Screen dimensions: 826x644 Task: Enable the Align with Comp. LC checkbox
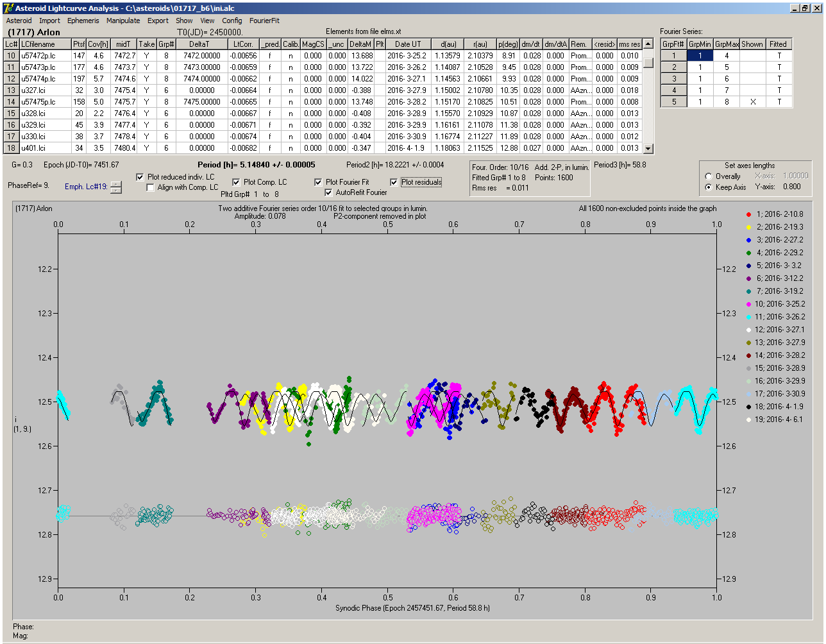[150, 187]
